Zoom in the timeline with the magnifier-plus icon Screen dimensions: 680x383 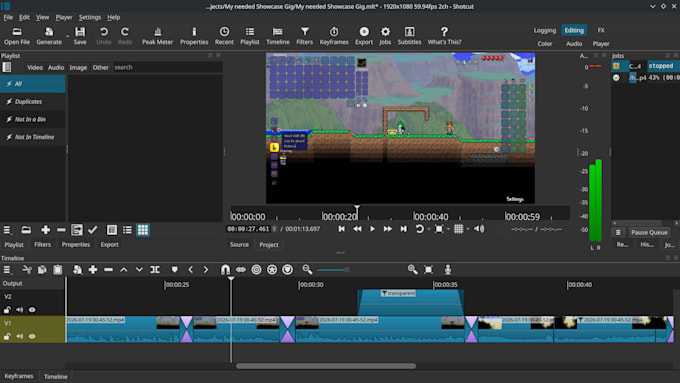tap(412, 270)
